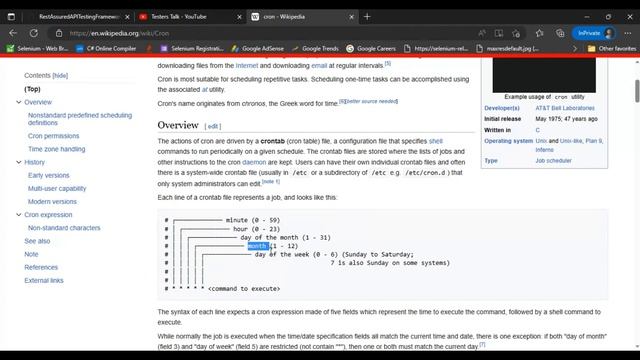Open Google Careers bookmark
The image size is (640, 360).
click(x=371, y=48)
